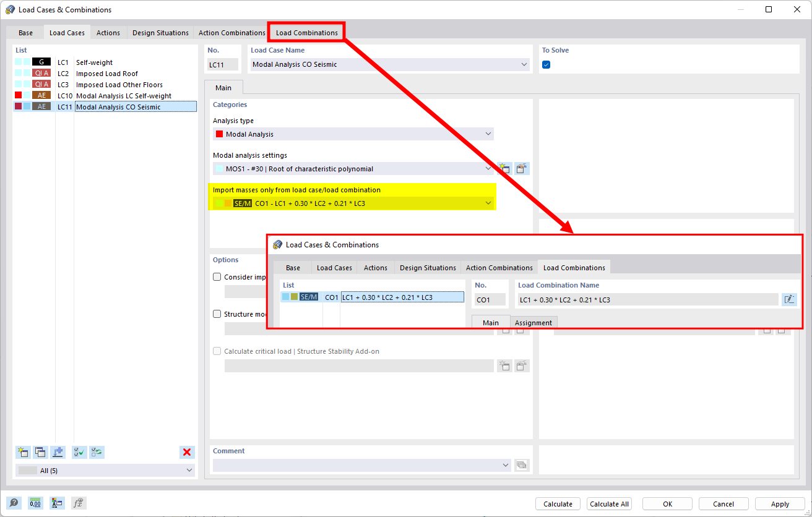The width and height of the screenshot is (812, 517).
Task: Open the display color settings icon
Action: 57,503
